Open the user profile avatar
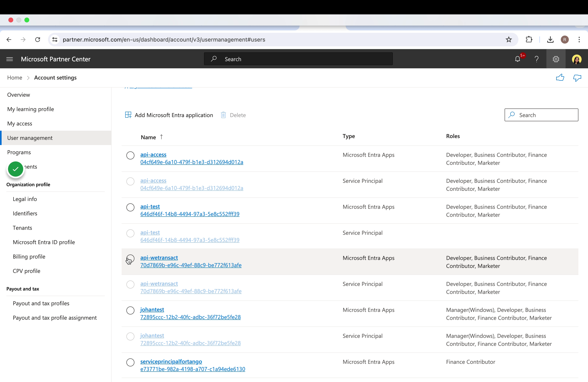The height and width of the screenshot is (382, 588). pos(577,59)
